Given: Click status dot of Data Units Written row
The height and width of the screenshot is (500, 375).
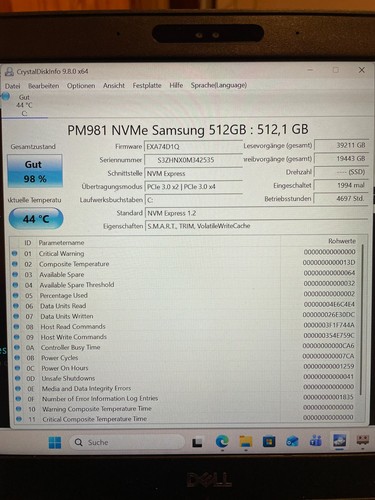Looking at the screenshot, I should click(16, 316).
